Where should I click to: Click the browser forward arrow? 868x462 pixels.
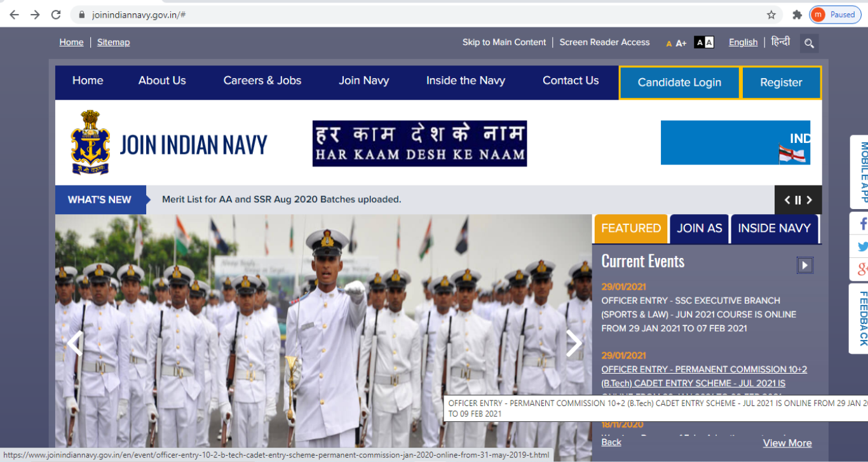(x=35, y=15)
